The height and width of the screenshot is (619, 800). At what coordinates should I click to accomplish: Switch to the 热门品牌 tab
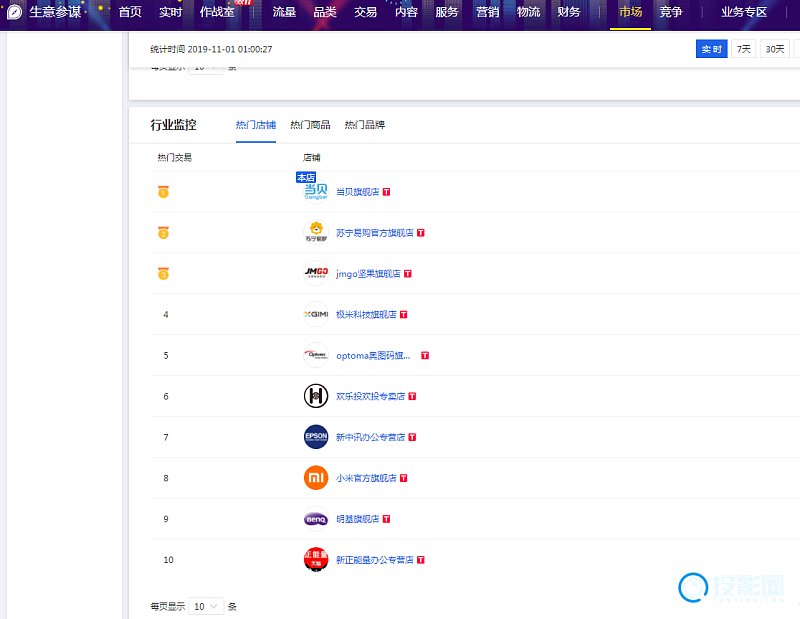tap(365, 125)
